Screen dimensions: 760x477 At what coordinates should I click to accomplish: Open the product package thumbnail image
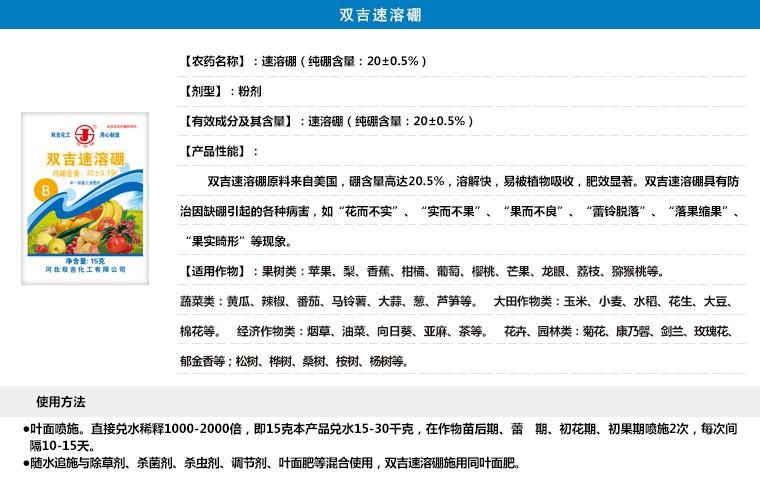(x=85, y=198)
